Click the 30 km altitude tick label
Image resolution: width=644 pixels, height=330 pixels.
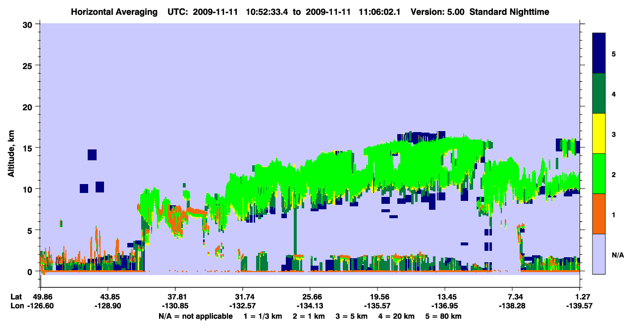point(29,24)
